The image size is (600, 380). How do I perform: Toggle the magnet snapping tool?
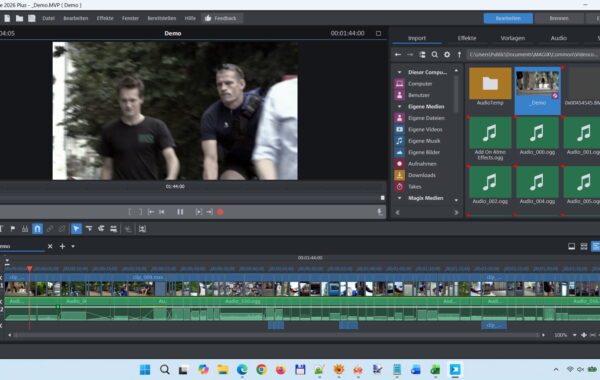coord(38,229)
